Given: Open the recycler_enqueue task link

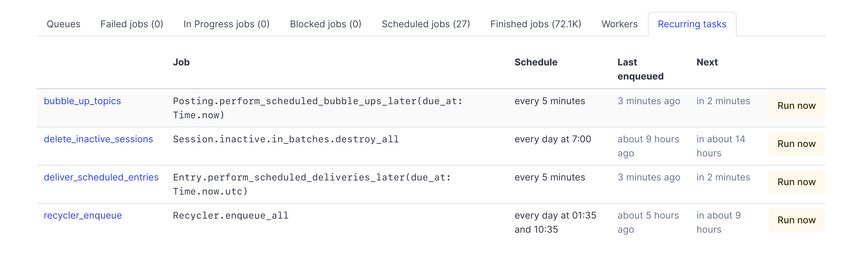Looking at the screenshot, I should [82, 215].
